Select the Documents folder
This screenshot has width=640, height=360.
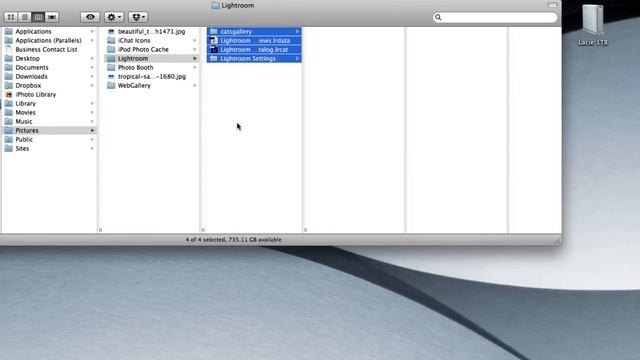click(49, 67)
